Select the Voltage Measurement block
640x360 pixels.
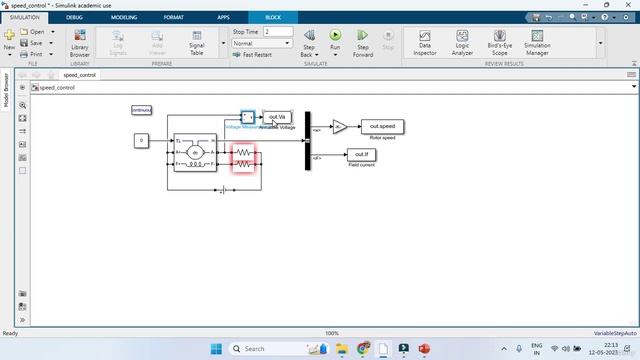tap(248, 117)
